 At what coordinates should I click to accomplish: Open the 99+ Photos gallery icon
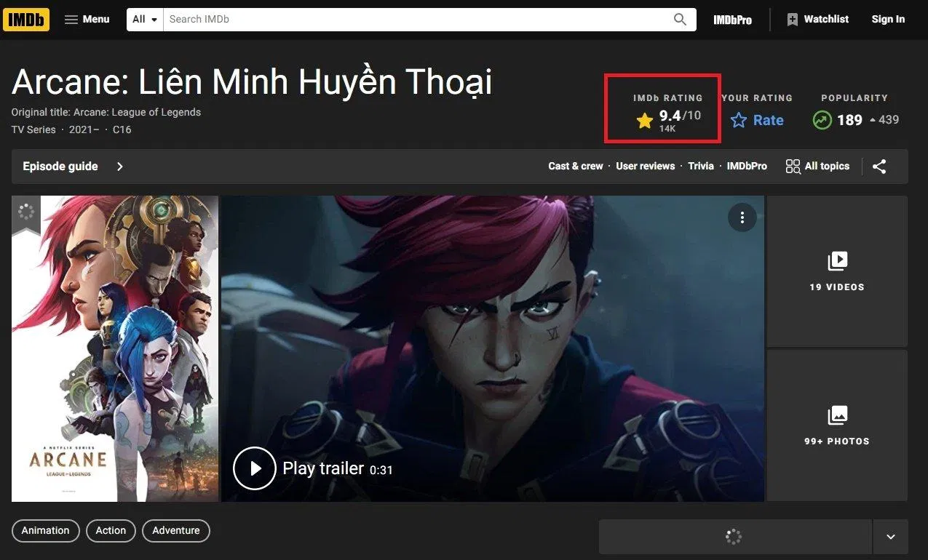click(x=836, y=415)
